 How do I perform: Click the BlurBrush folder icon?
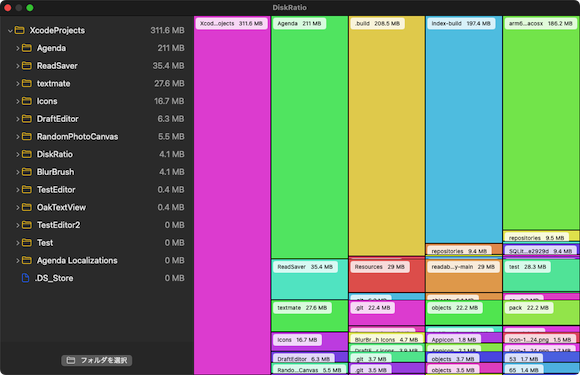click(27, 172)
